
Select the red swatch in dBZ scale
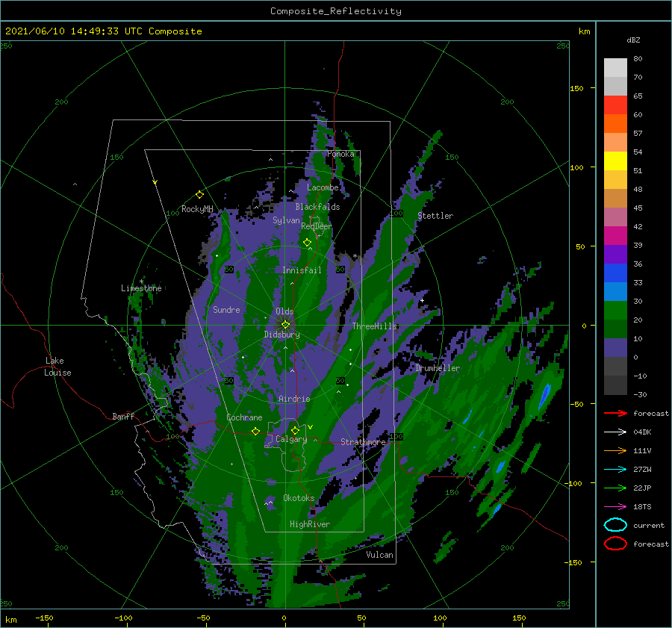(x=615, y=105)
